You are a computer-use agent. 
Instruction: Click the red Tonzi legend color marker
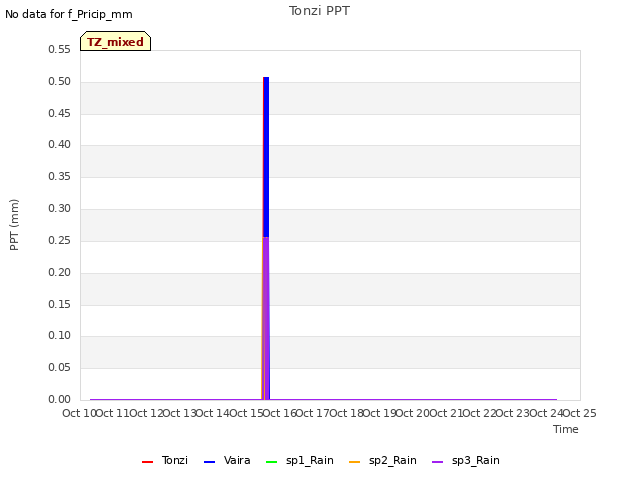point(147,462)
